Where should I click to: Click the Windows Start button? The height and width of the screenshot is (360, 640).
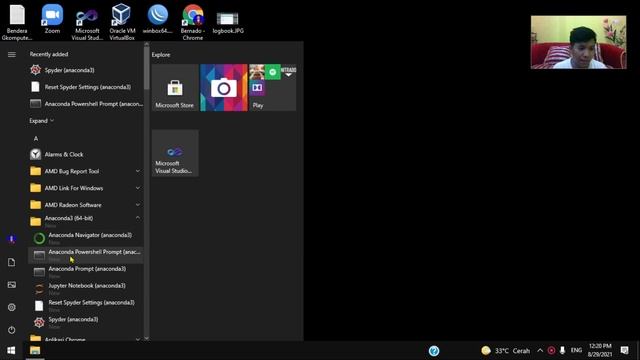click(x=11, y=351)
